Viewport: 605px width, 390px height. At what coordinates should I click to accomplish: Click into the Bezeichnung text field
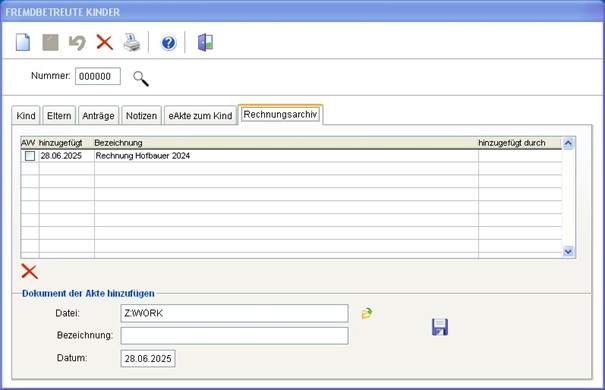234,336
